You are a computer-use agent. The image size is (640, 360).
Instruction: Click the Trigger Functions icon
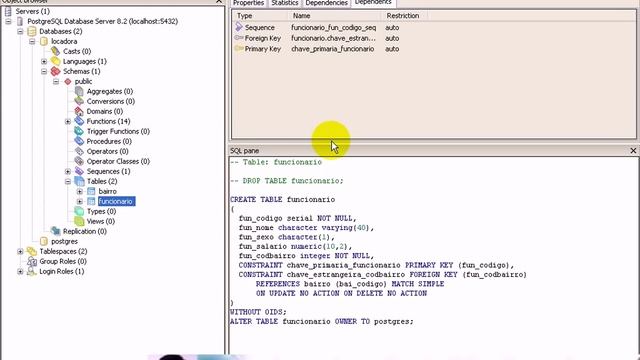tap(79, 131)
